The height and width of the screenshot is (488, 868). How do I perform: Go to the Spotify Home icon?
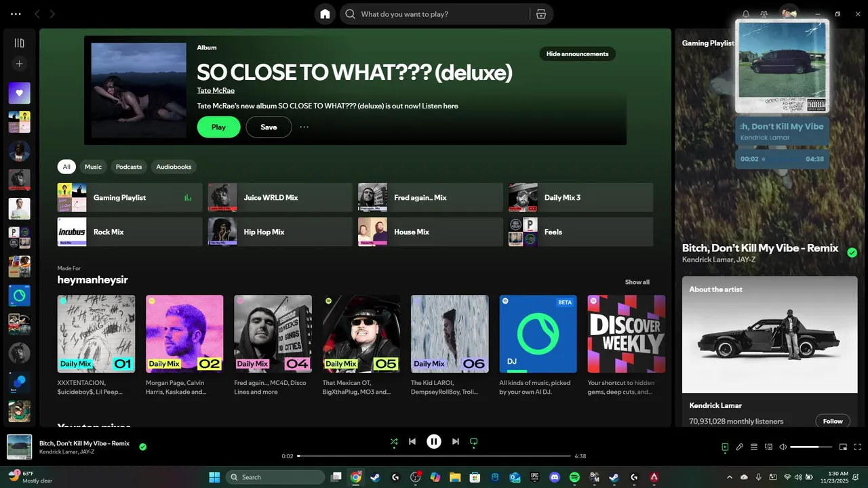pyautogui.click(x=325, y=14)
